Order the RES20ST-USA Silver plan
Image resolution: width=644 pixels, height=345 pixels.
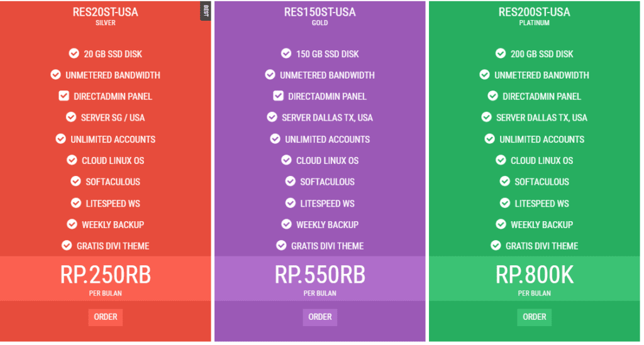pyautogui.click(x=106, y=317)
